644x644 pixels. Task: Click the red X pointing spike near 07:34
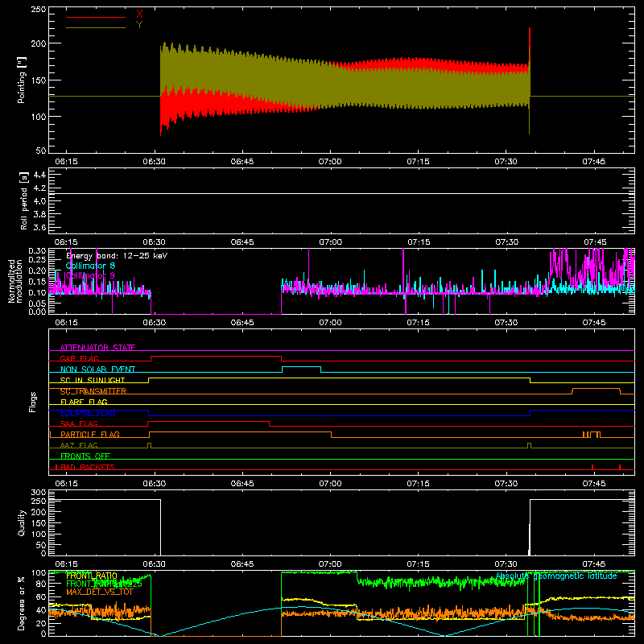[530, 45]
